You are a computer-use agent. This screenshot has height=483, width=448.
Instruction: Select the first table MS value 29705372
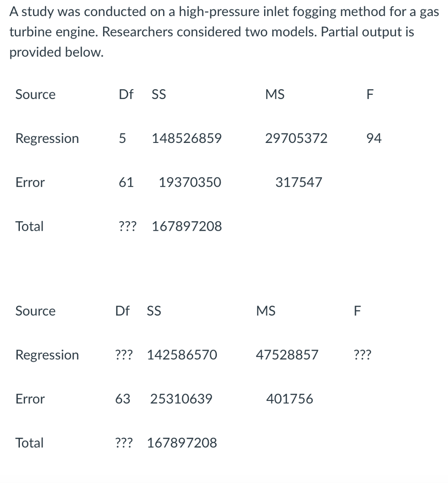point(296,138)
